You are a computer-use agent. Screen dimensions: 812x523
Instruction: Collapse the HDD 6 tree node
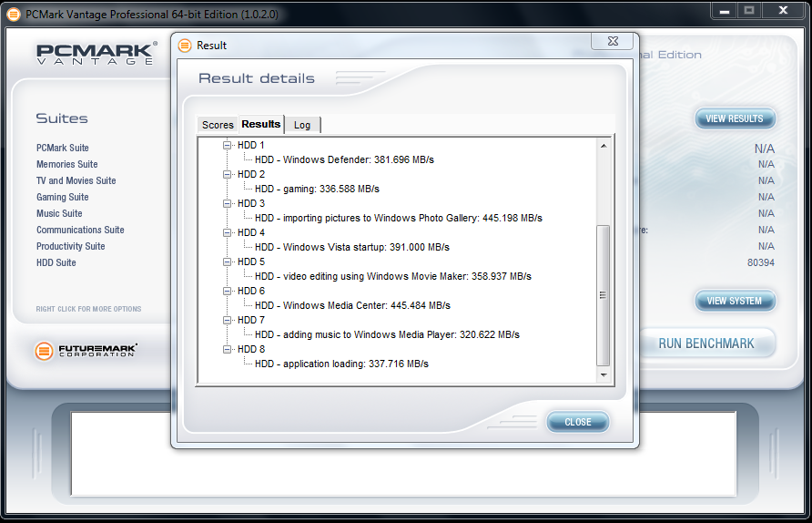click(x=227, y=292)
